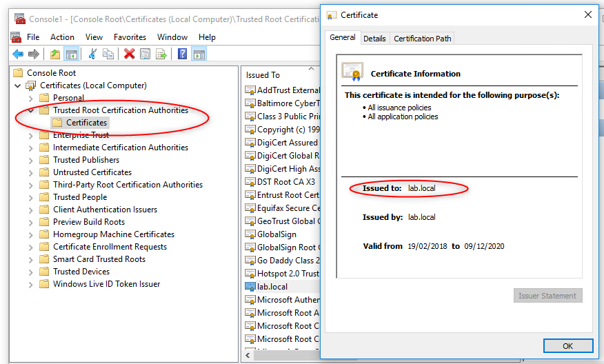
Task: Toggle the Show/Hide Action Pane icon
Action: point(199,54)
